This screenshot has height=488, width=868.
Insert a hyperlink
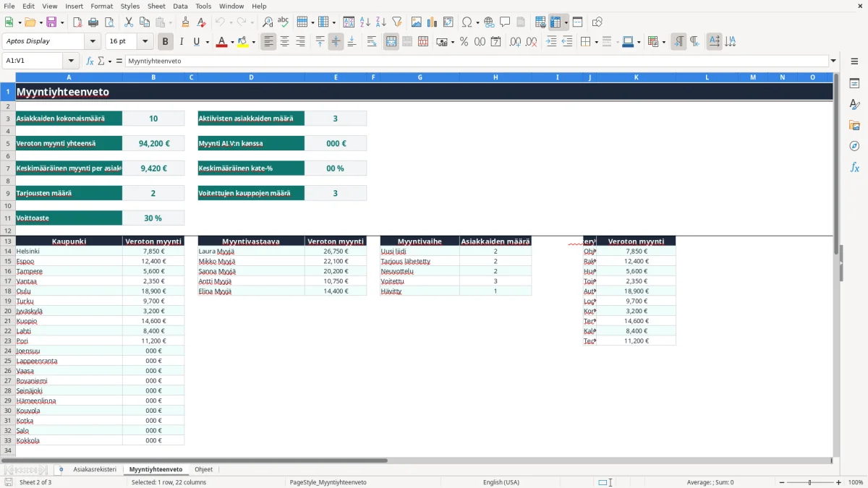tap(489, 22)
